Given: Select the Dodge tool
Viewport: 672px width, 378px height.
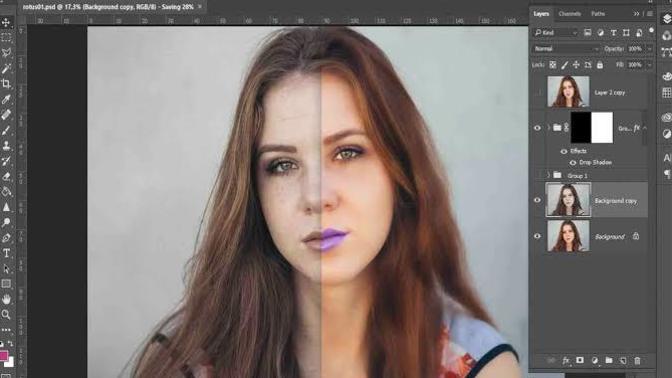Looking at the screenshot, I should click(6, 222).
